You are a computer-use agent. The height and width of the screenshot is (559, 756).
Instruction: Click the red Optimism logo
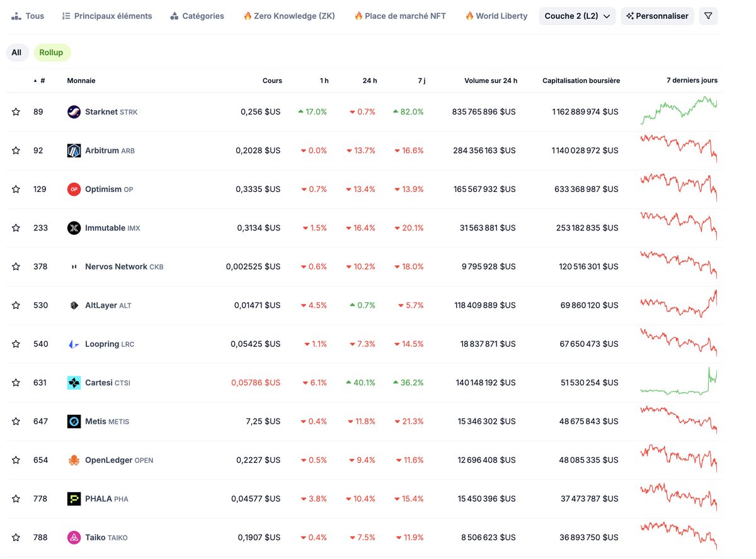click(x=74, y=189)
